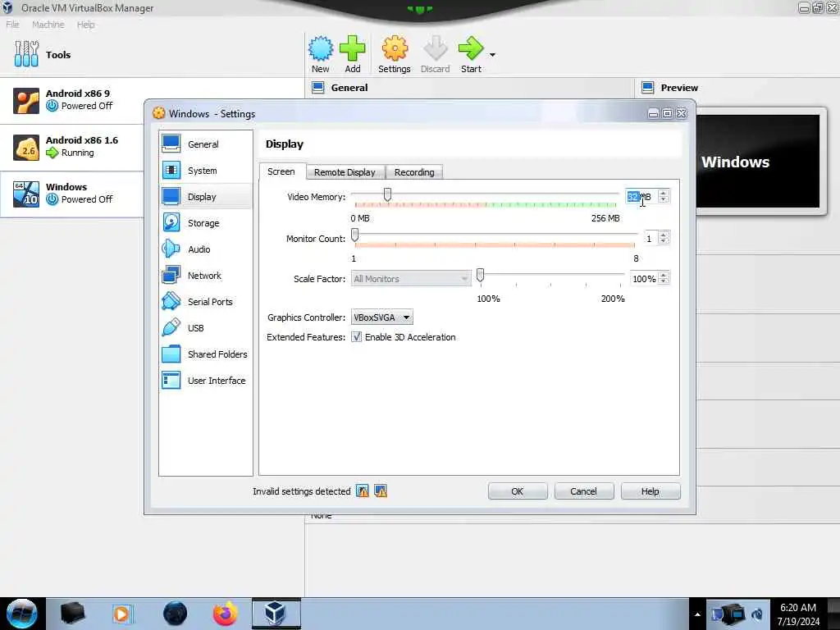Switch to the Recording tab
Viewport: 840px width, 630px height.
[x=414, y=172]
